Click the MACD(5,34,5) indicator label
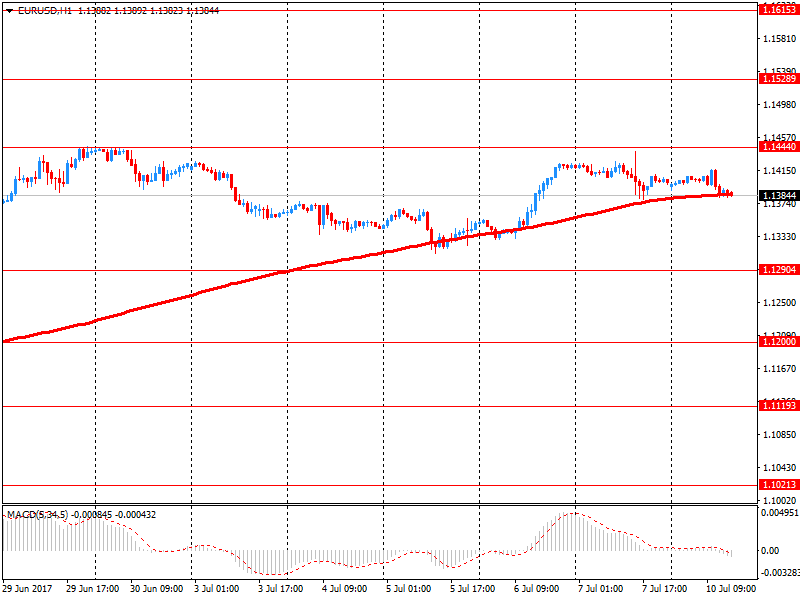The image size is (800, 600). (x=37, y=515)
